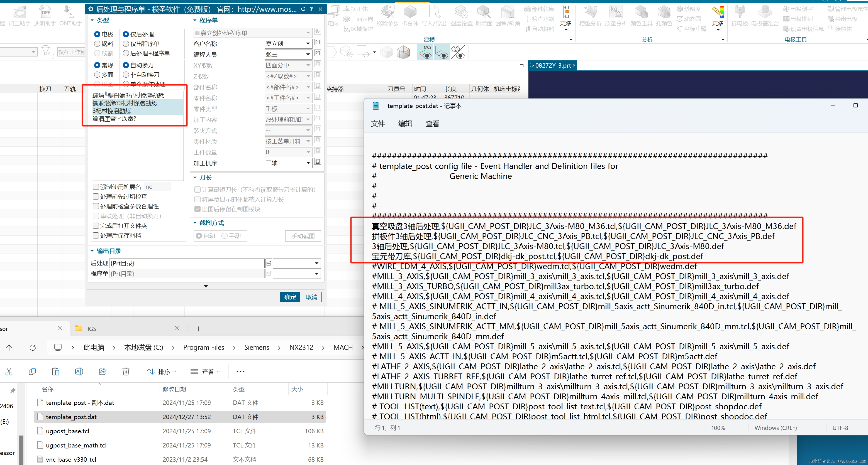Select 后处理+程序单 radio option
The image size is (868, 465).
tap(126, 53)
